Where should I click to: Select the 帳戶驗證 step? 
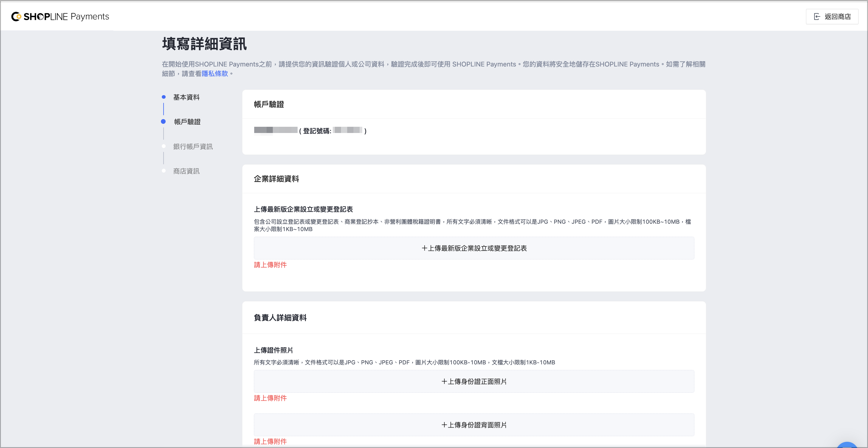coord(187,122)
